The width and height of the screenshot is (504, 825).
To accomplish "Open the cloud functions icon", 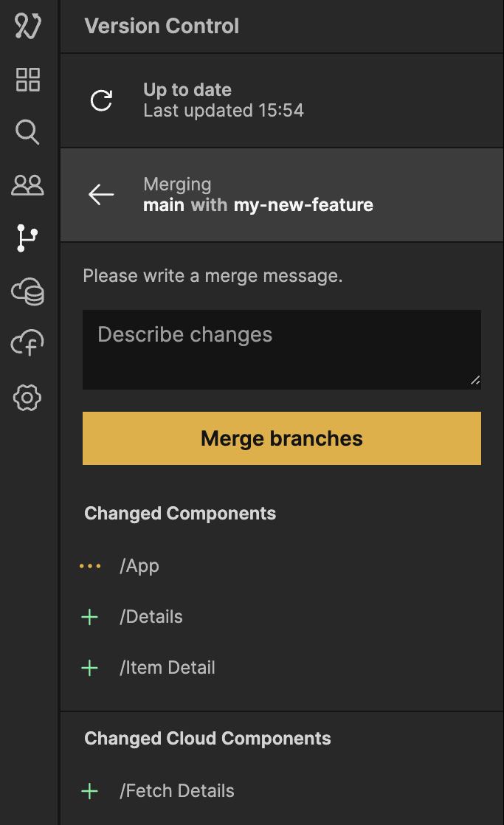I will tap(28, 344).
